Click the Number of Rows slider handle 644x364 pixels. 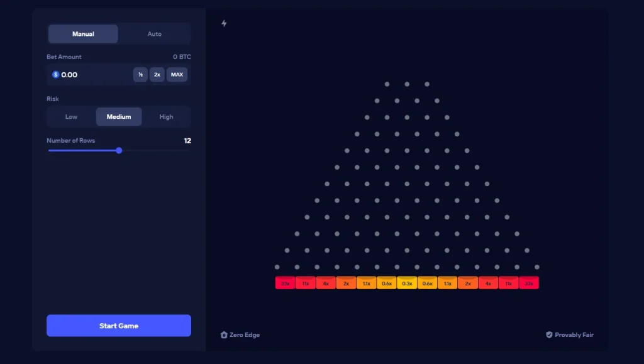pyautogui.click(x=119, y=151)
